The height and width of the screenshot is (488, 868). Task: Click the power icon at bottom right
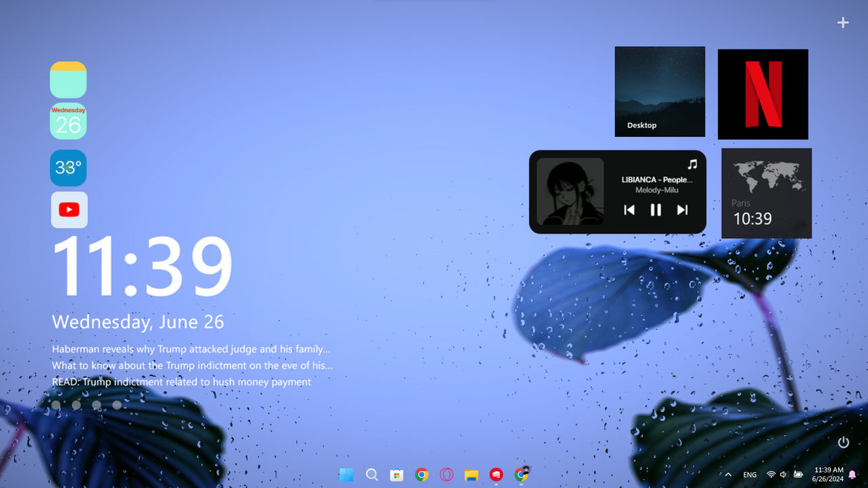click(x=843, y=442)
